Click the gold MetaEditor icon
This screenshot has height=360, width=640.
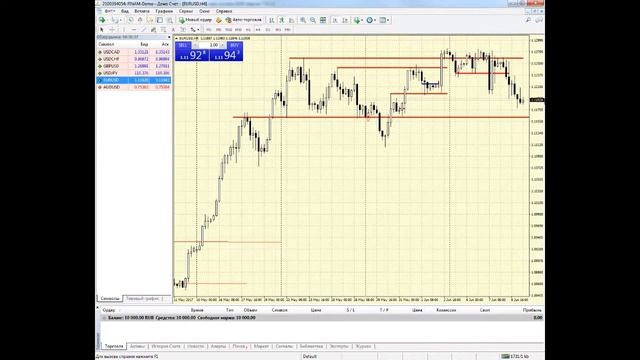click(x=219, y=20)
